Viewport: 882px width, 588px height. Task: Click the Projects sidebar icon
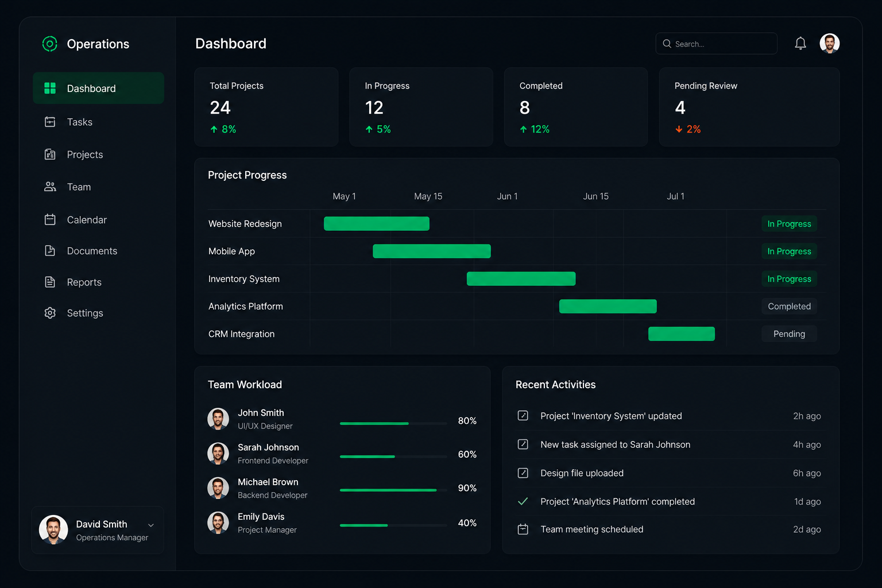[50, 154]
